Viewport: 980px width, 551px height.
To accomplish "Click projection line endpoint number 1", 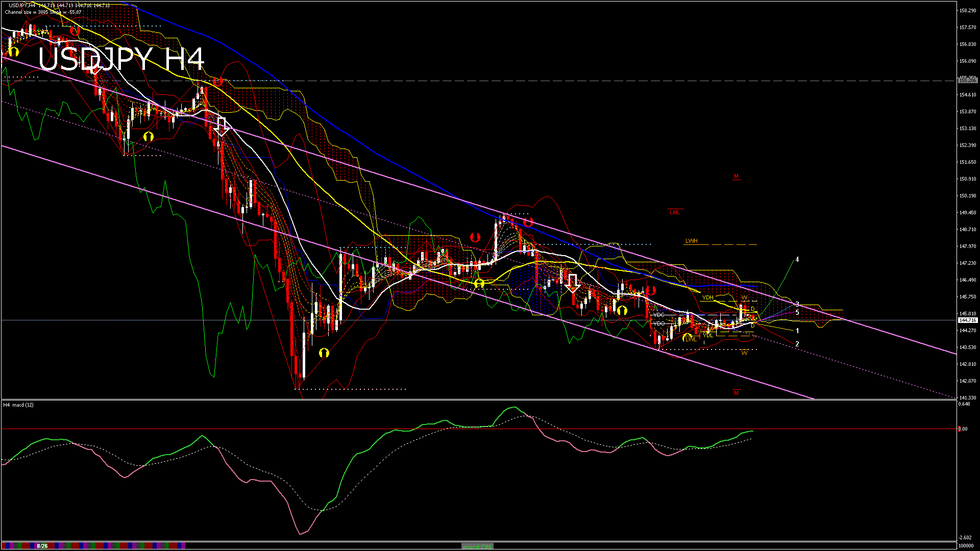I will click(797, 331).
